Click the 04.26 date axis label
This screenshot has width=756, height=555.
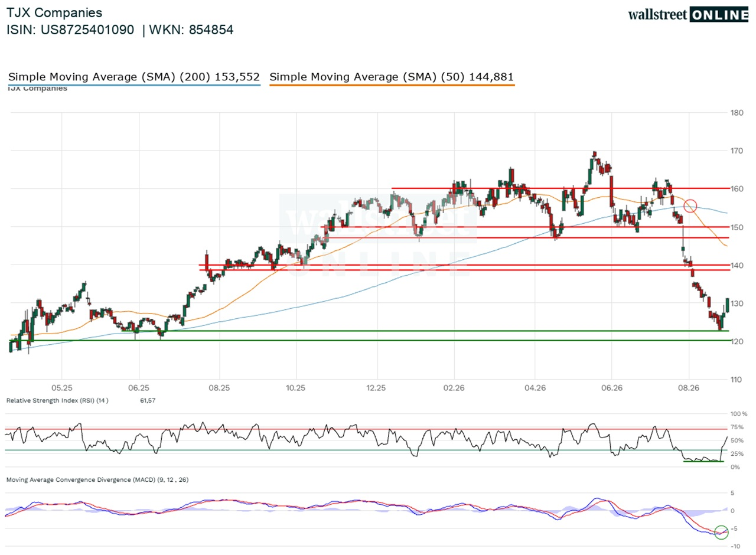click(x=534, y=388)
